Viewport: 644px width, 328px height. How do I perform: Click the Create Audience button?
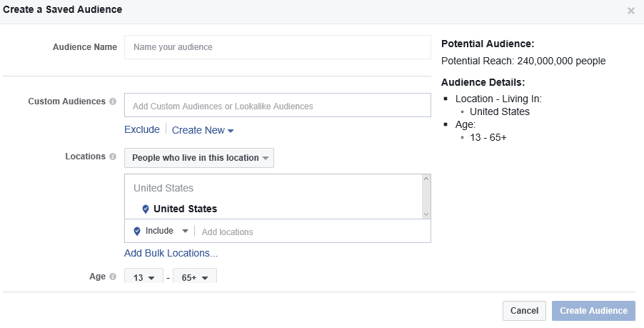click(593, 311)
